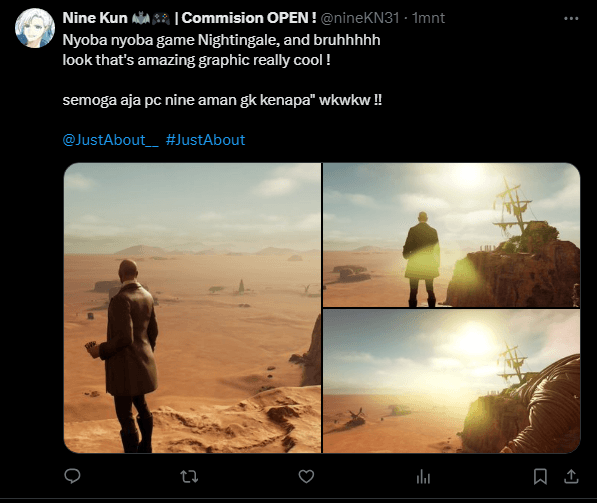
Task: Follow the @JustAbout__ mention link
Action: (110, 140)
